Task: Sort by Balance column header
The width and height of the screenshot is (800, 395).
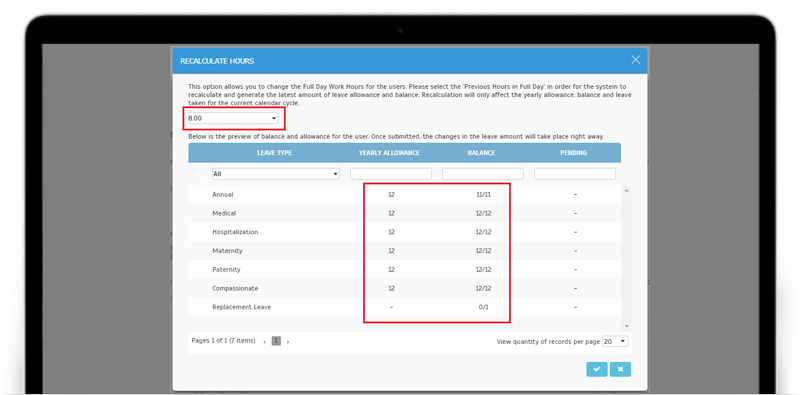Action: (481, 153)
